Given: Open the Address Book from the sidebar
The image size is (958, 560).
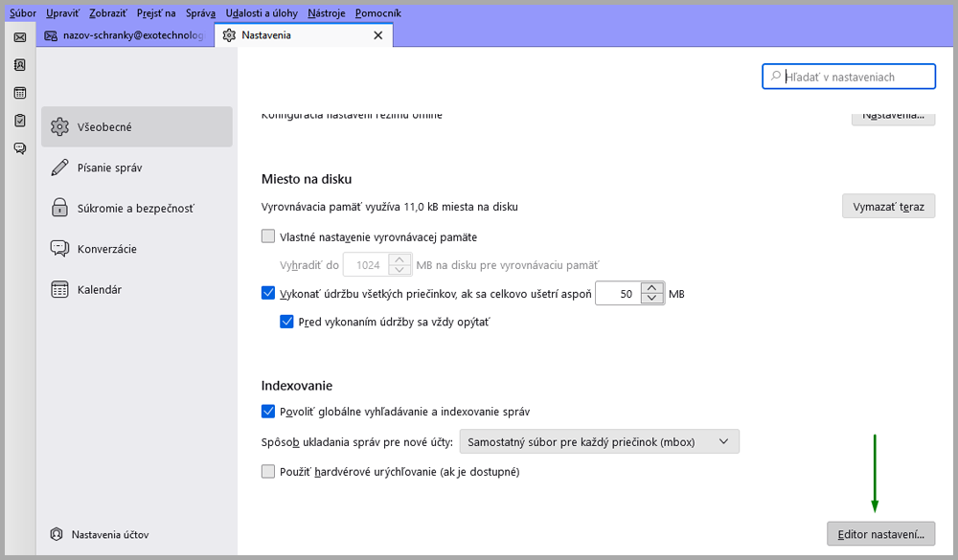Looking at the screenshot, I should coord(19,65).
